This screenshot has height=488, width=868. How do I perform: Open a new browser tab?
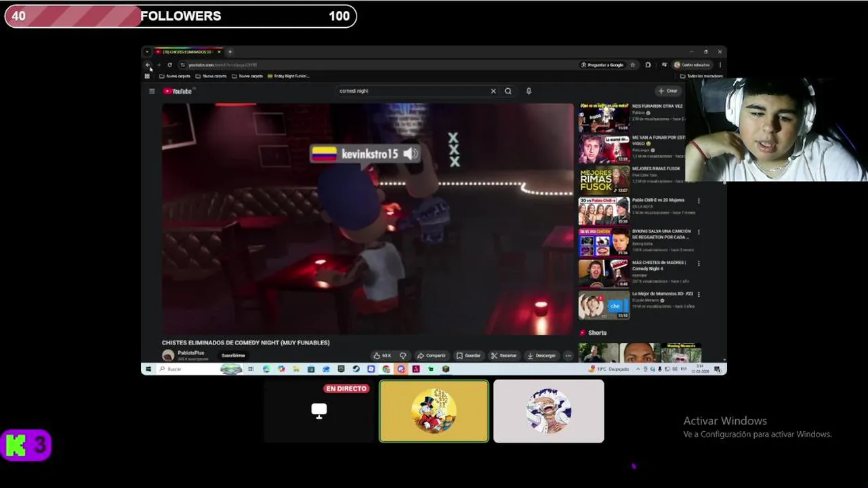point(230,52)
